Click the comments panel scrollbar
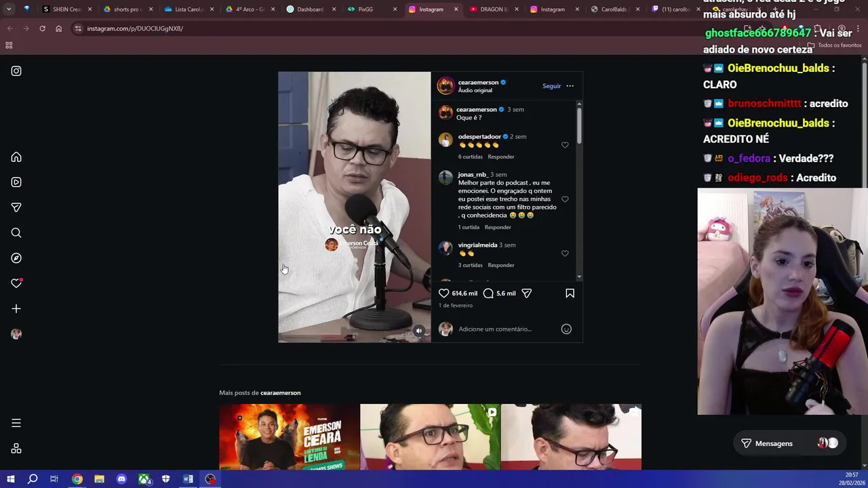This screenshot has width=868, height=488. (x=579, y=125)
